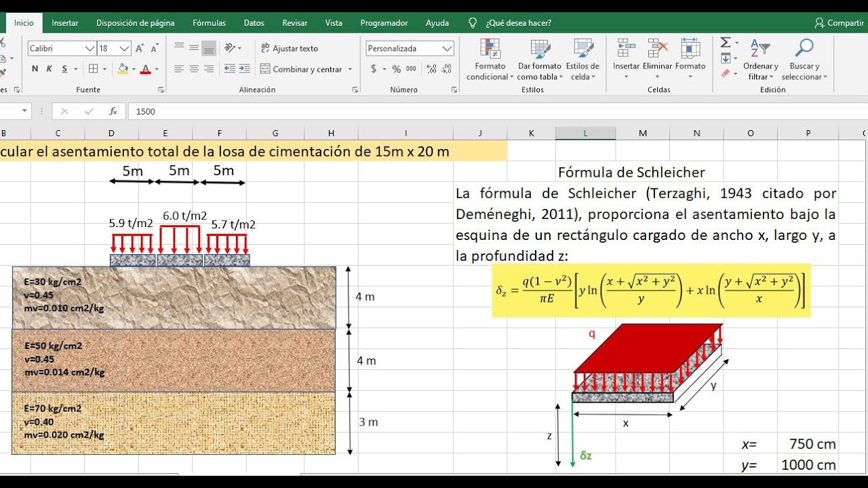Switch to the Disposición de página tab
The image size is (868, 488).
click(135, 22)
